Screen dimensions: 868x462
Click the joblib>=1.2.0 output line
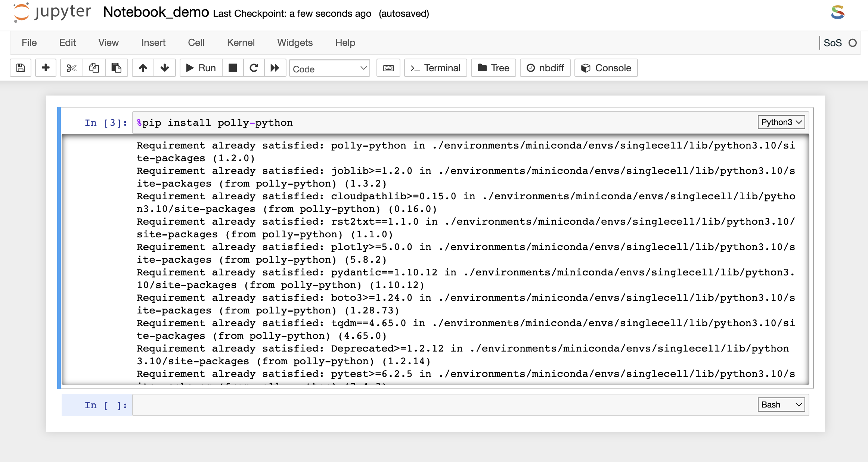[466, 177]
